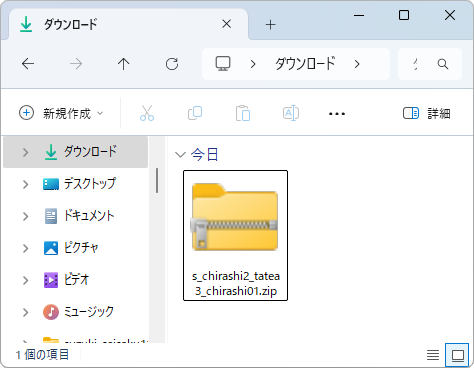Viewport: 474px width, 368px height.
Task: Select the Paste clipboard icon
Action: pyautogui.click(x=243, y=113)
